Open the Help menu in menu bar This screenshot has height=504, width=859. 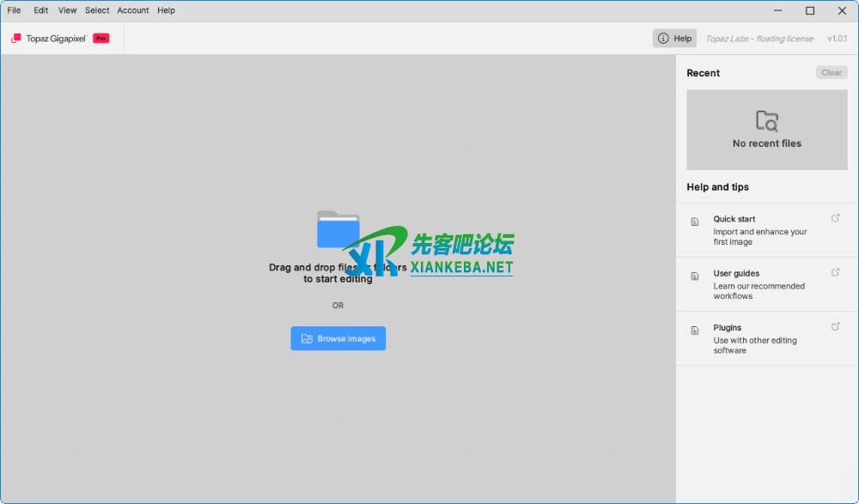[x=166, y=10]
